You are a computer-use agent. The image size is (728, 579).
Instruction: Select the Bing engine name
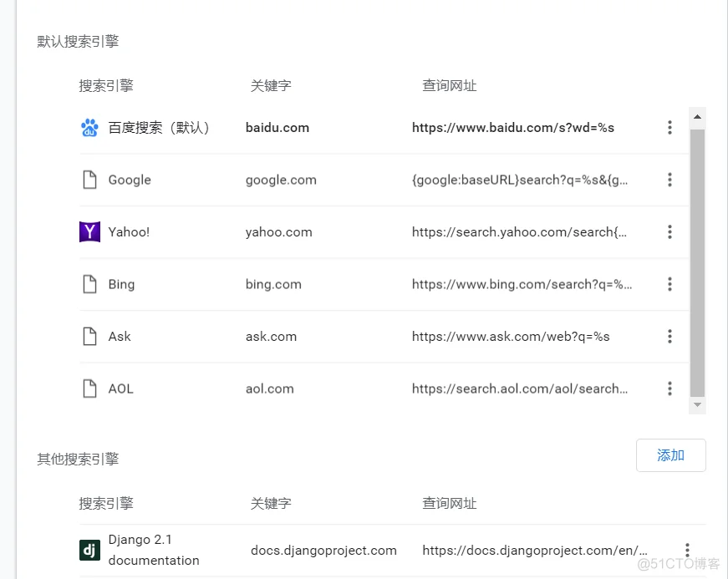click(121, 284)
